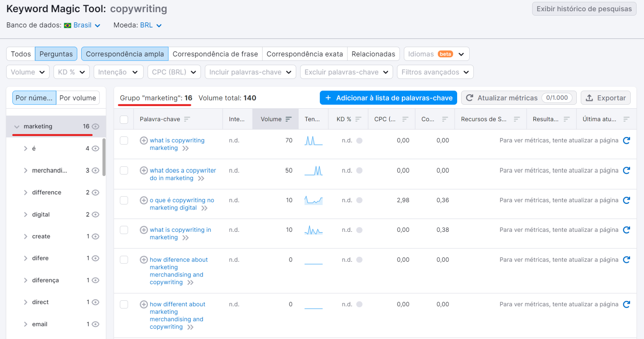Switch to Correspondência de frase
The image size is (644, 339).
point(215,54)
